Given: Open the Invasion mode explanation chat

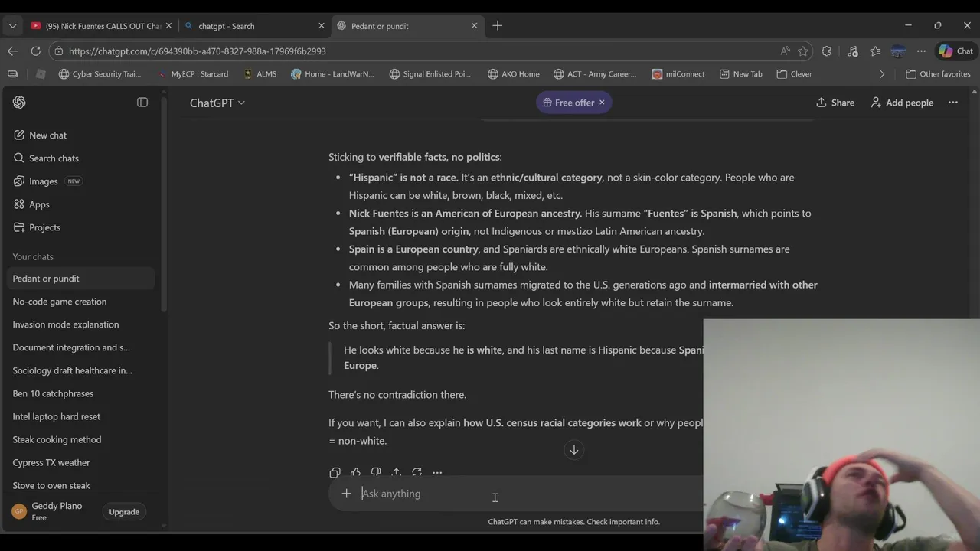Looking at the screenshot, I should [80, 324].
